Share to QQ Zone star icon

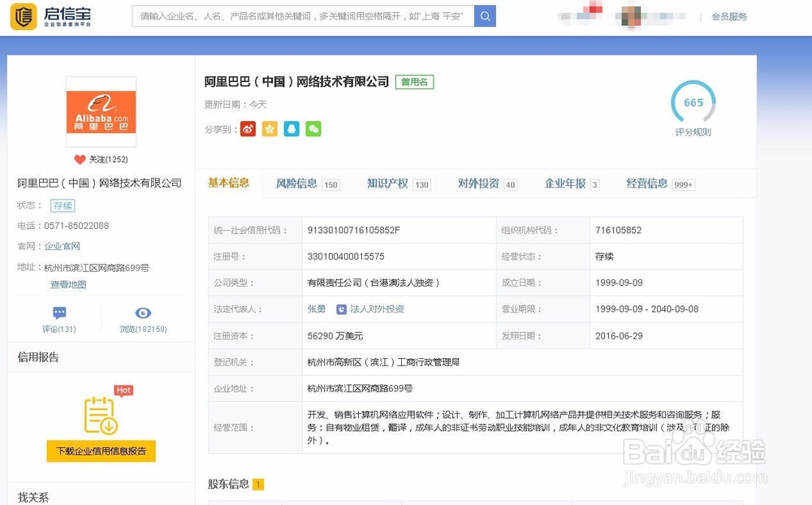[270, 129]
